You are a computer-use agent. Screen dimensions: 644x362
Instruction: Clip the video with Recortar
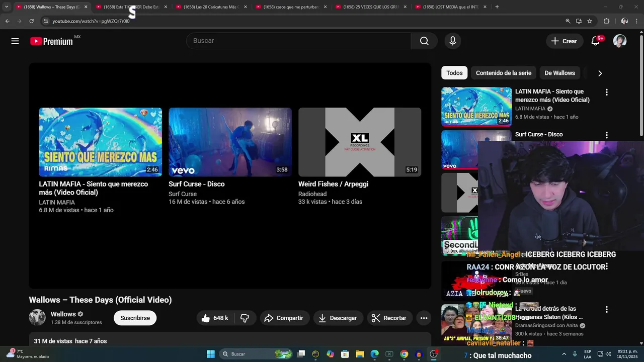click(389, 318)
